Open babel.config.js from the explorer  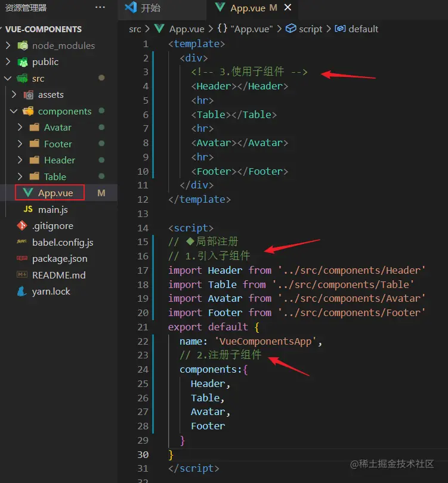(63, 243)
